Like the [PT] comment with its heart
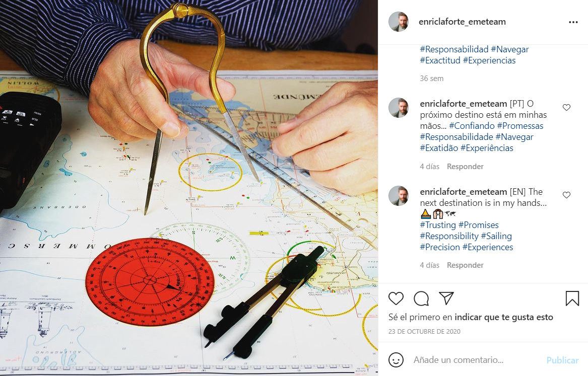This screenshot has height=376, width=588. (x=567, y=108)
